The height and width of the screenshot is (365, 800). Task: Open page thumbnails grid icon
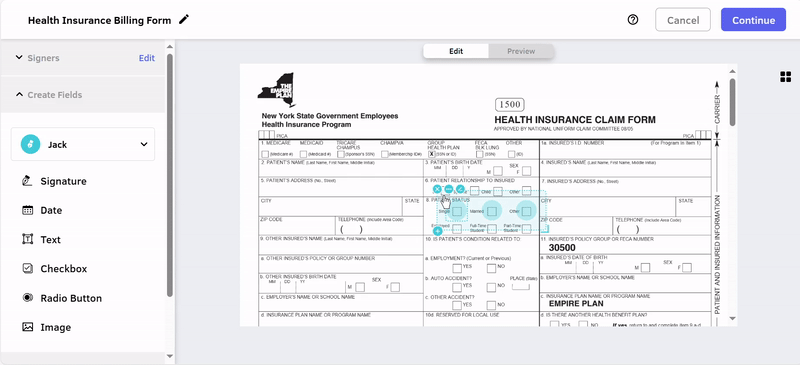coord(785,77)
